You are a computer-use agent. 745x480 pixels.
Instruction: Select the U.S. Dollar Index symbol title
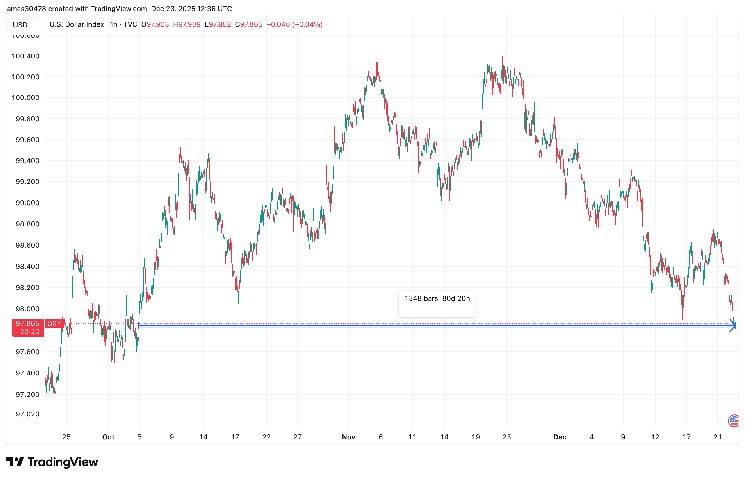tap(77, 24)
